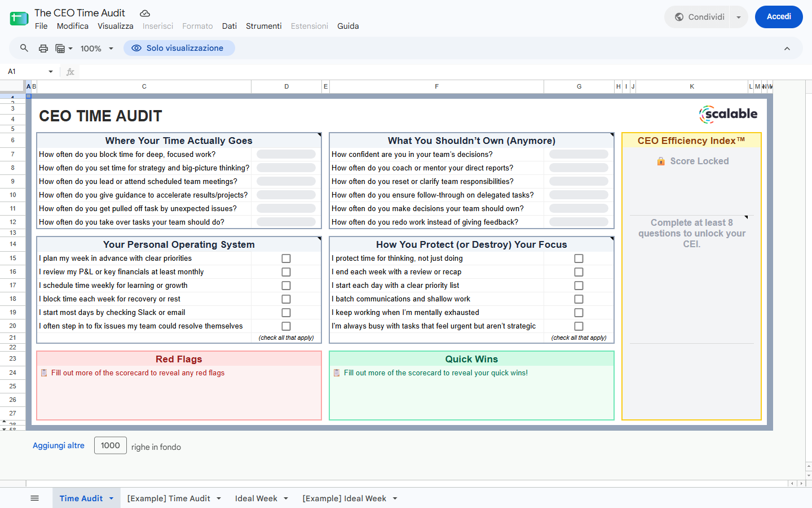Check 'I review my P&L' checkbox
This screenshot has height=508, width=812.
pyautogui.click(x=286, y=272)
